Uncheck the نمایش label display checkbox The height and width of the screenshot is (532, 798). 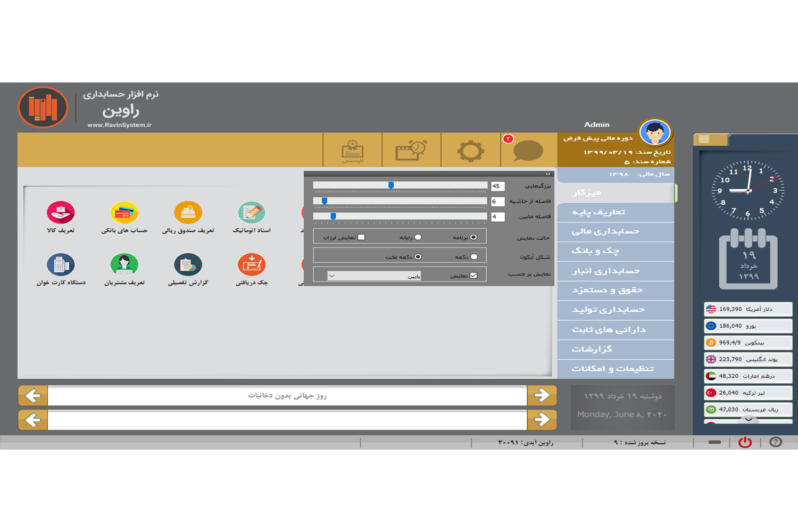coord(473,276)
